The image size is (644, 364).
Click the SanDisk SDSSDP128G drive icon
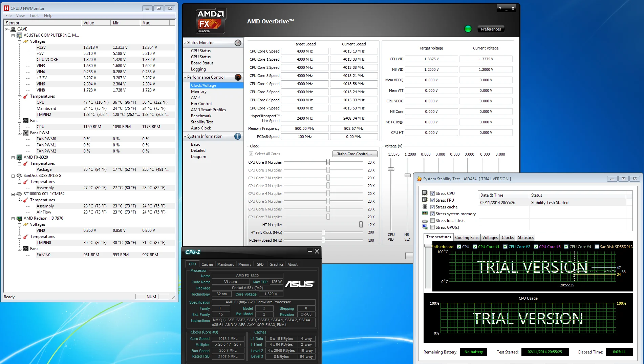20,176
